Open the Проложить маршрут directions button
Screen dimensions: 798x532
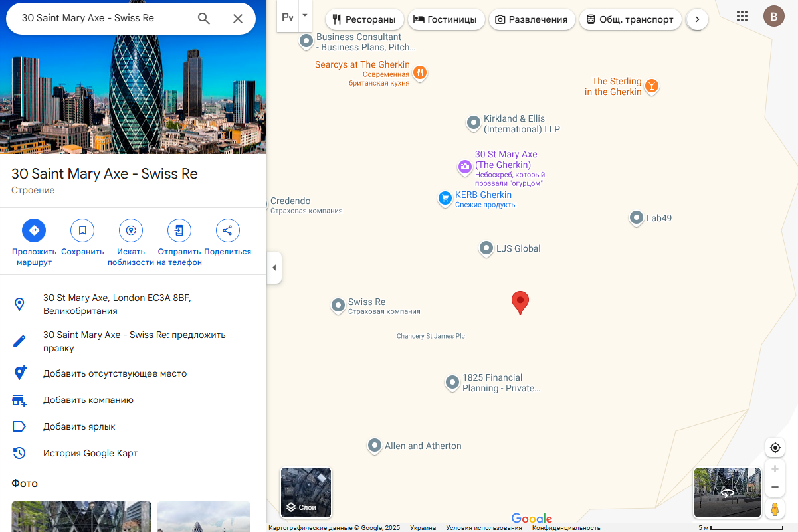34,230
